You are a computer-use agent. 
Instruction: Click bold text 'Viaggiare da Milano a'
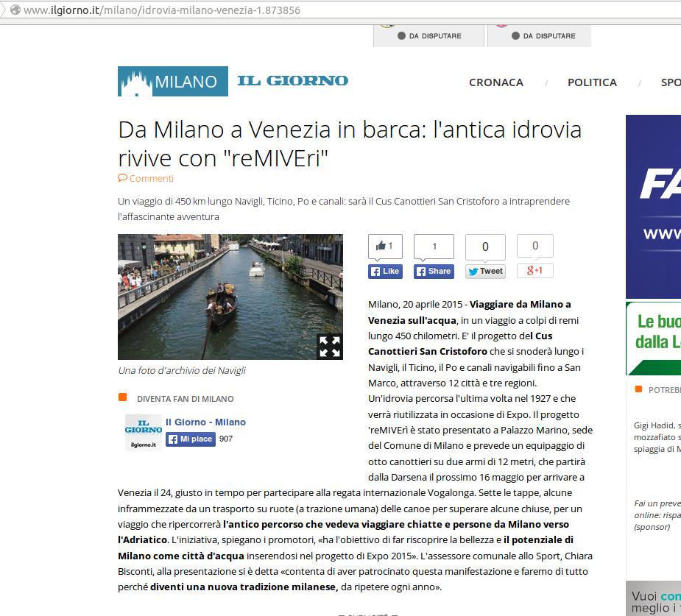click(521, 304)
